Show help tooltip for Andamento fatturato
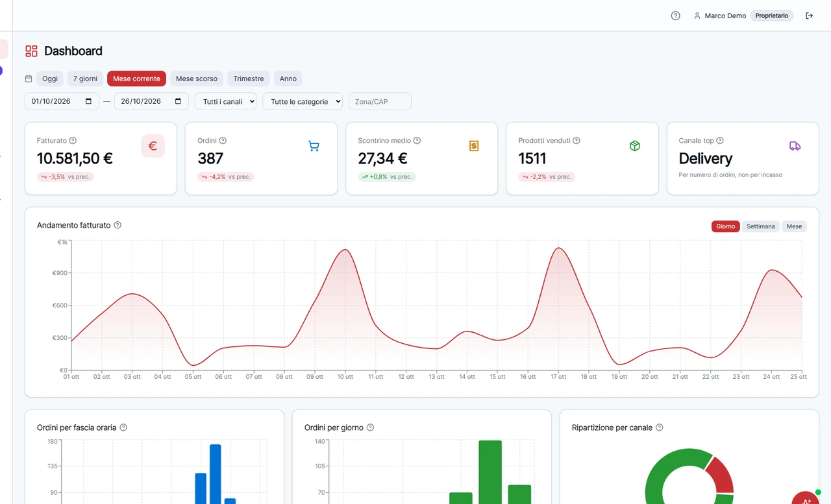The height and width of the screenshot is (504, 831). (x=118, y=225)
